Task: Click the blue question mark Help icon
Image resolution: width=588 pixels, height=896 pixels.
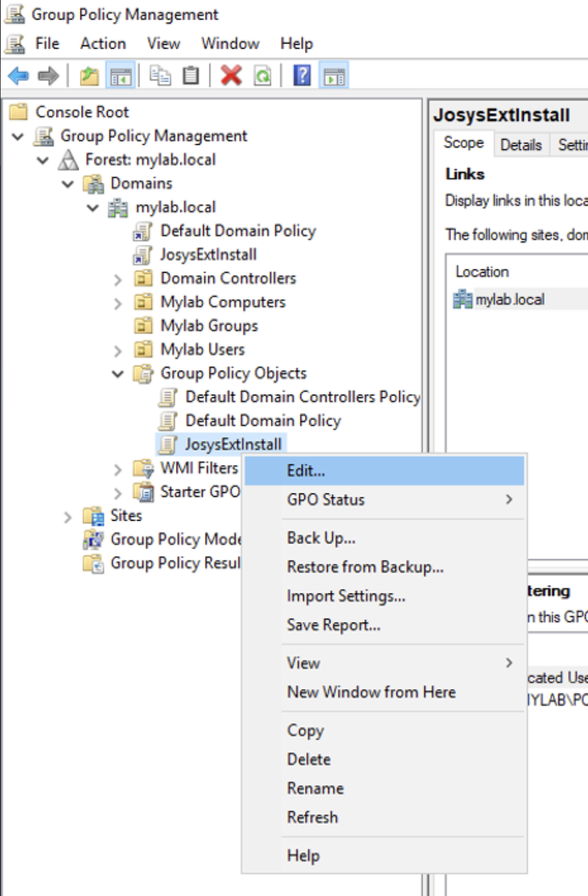Action: [302, 76]
